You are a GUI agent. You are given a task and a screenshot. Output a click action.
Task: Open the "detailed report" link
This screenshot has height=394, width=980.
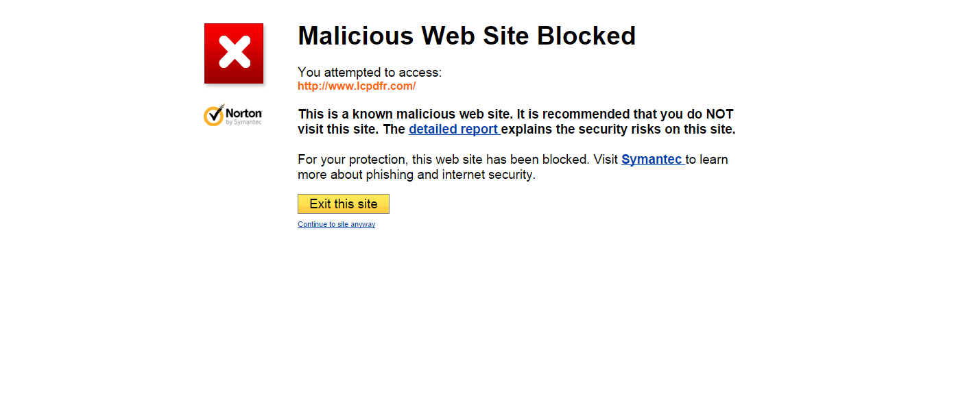click(453, 130)
